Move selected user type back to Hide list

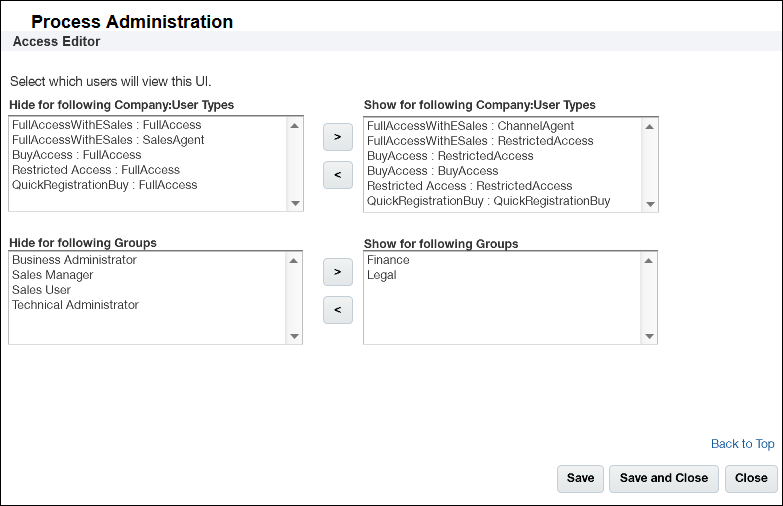(x=338, y=175)
